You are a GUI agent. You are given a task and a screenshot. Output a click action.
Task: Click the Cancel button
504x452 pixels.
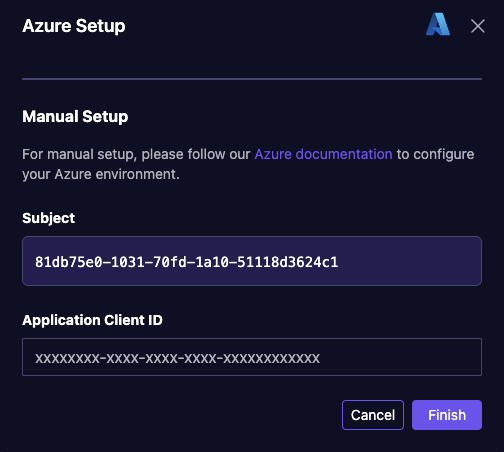373,415
